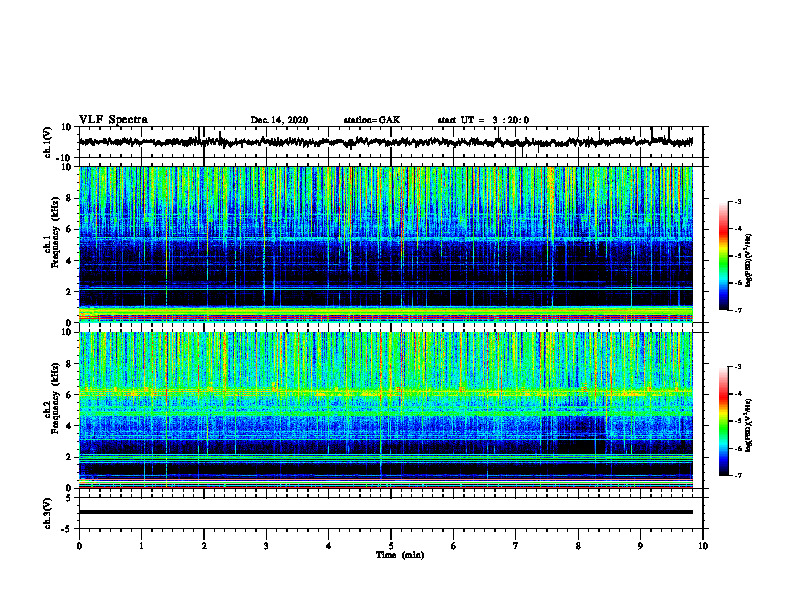Click the "4" kHz tick on ch.1 spectrogram
Image resolution: width=792 pixels, height=612 pixels.
[70, 261]
